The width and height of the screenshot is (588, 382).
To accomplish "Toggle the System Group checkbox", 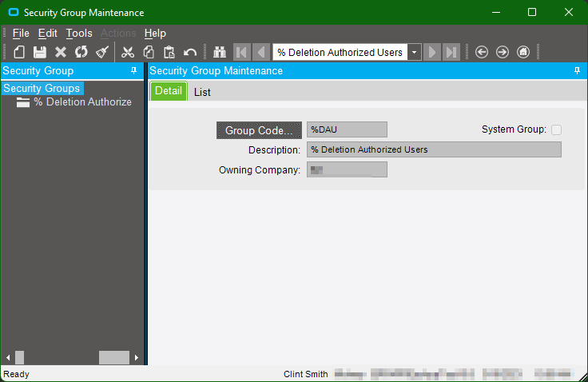I will pyautogui.click(x=557, y=129).
